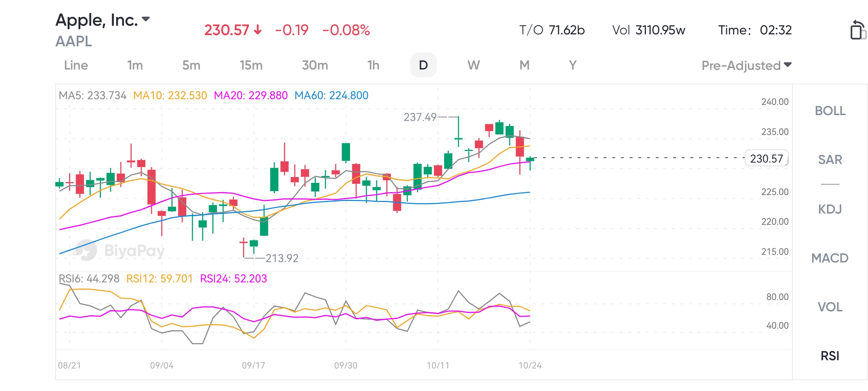The height and width of the screenshot is (391, 868).
Task: Click the red 230.57 price in header
Action: pos(227,30)
